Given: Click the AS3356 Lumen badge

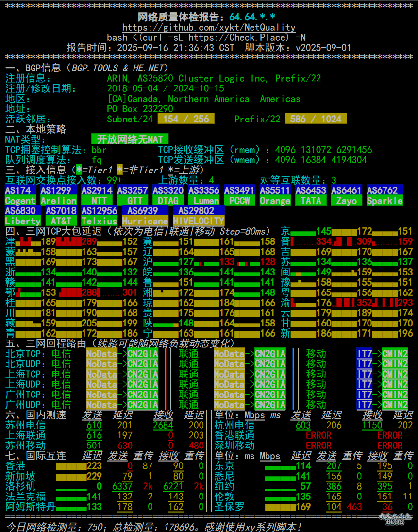Looking at the screenshot, I should click(x=204, y=195).
